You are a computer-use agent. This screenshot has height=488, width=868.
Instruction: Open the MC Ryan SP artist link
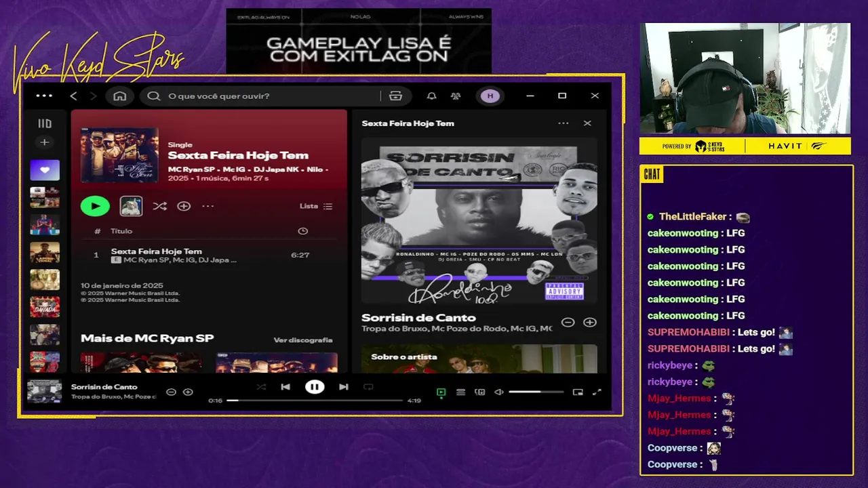point(192,169)
